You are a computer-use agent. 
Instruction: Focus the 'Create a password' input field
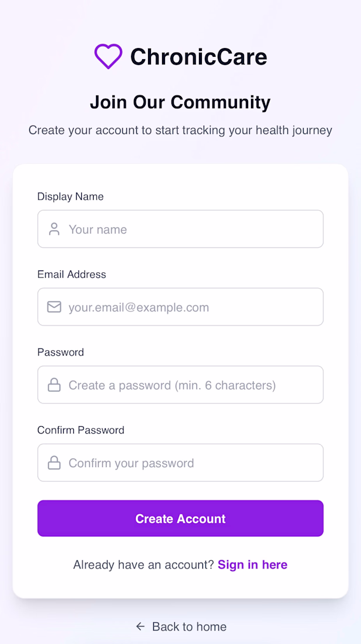point(193,385)
